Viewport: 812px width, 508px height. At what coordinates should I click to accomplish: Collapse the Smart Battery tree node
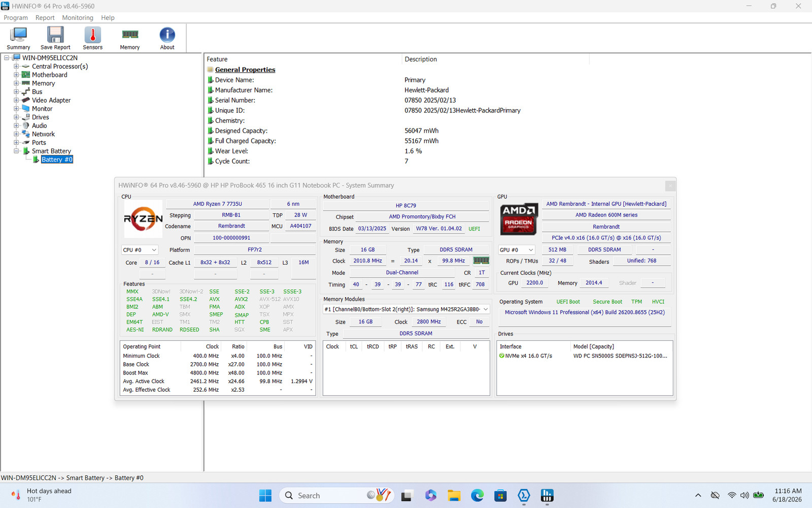16,151
